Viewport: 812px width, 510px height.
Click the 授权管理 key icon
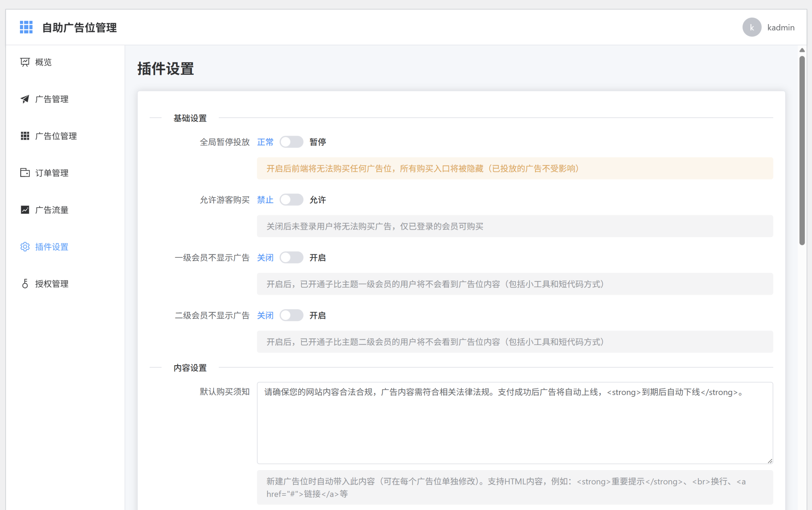(25, 283)
